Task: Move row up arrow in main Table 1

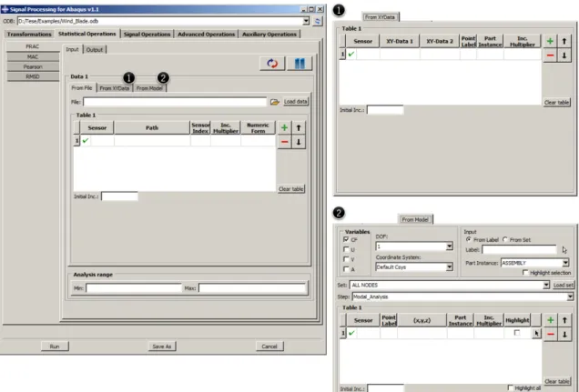Action: pos(299,127)
